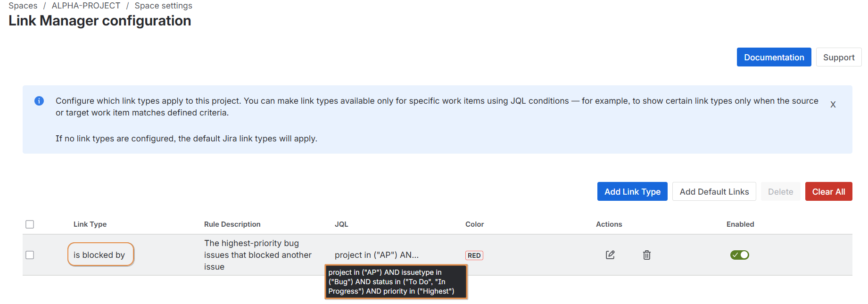Click the blue info icon in banner
Image resolution: width=868 pixels, height=304 pixels.
click(x=39, y=101)
